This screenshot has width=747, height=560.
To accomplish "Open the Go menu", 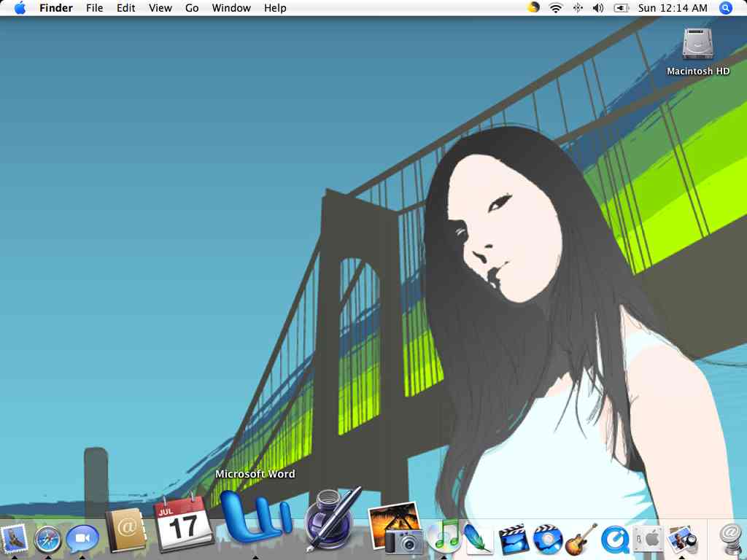I will click(192, 8).
